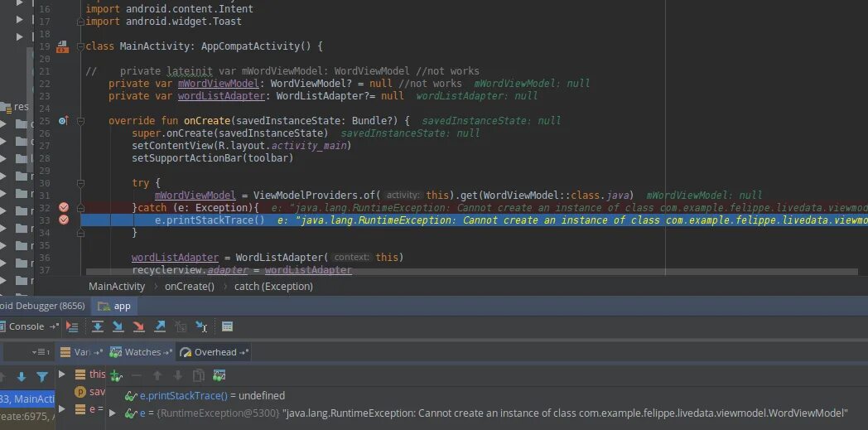Click Show Execution Point icon
Viewport: 868px width, 430px height.
pos(72,326)
